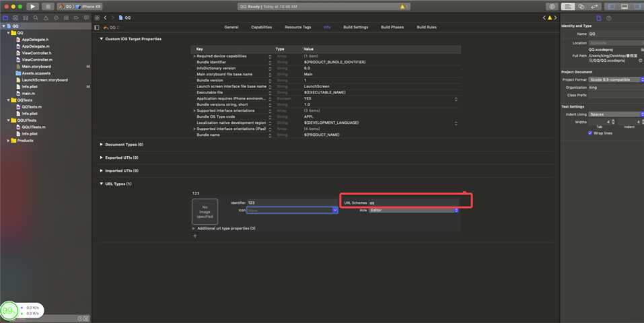Open the Symbol navigator icon

(26, 18)
